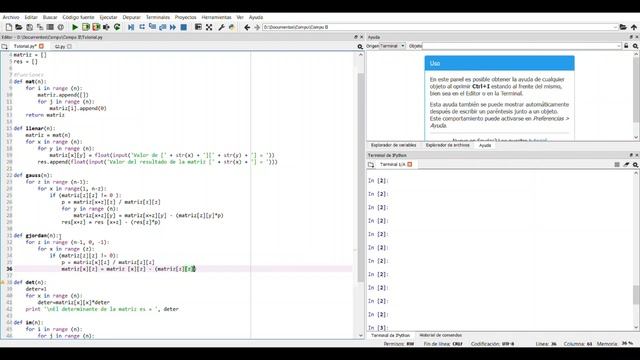Click the @ symbol finder icon

click(x=61, y=27)
